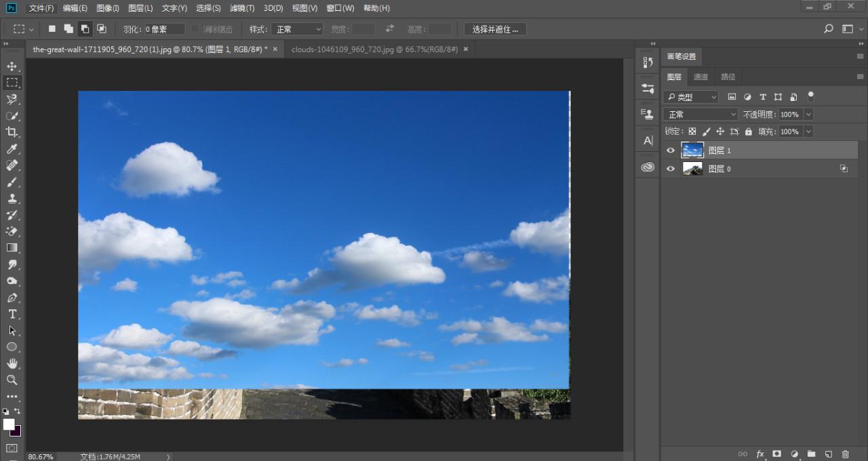Image resolution: width=868 pixels, height=461 pixels.
Task: Open the Character panel icon
Action: 648,141
